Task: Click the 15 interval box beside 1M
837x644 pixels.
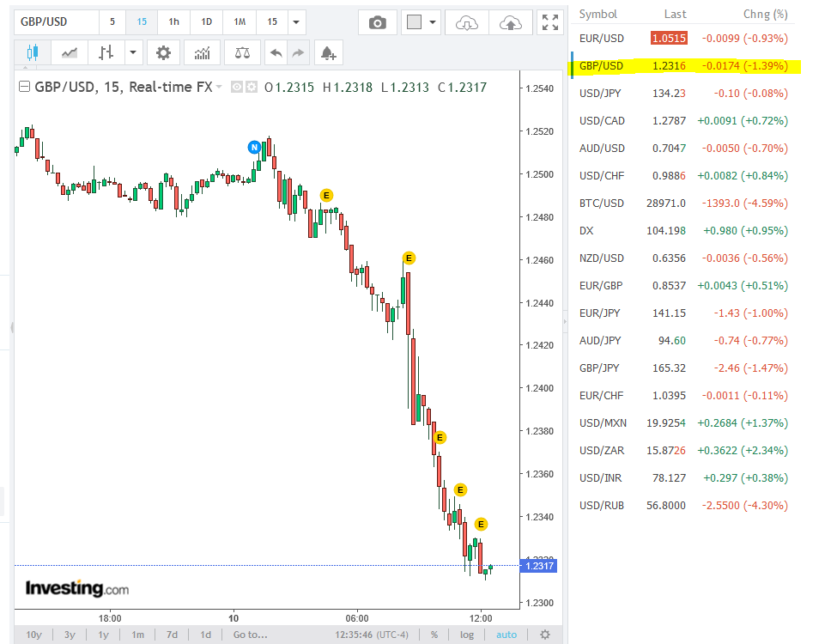Action: 272,22
